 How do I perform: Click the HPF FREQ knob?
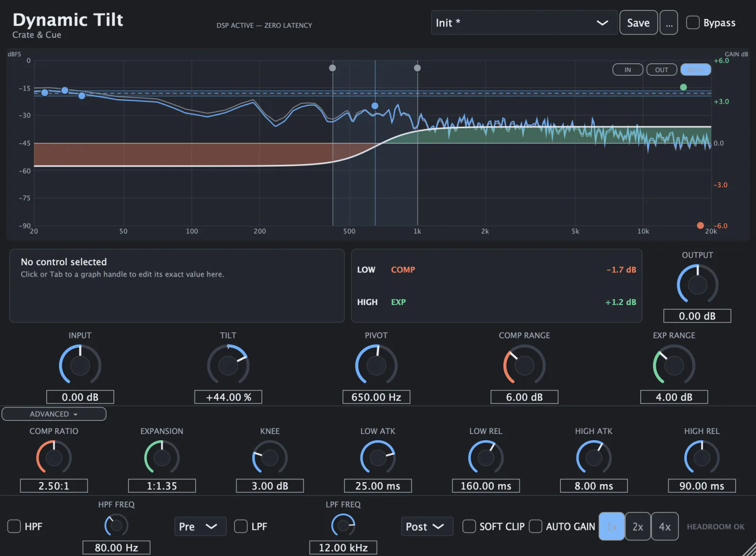click(x=116, y=525)
